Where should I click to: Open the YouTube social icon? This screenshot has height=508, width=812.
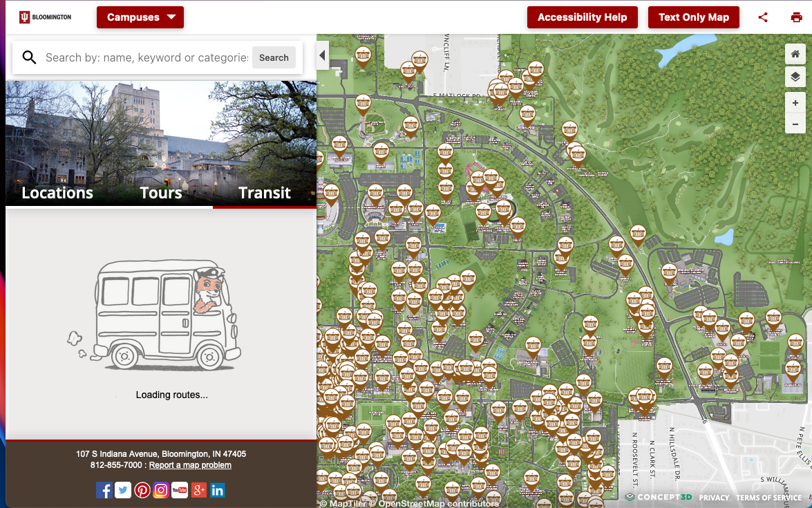(x=180, y=490)
